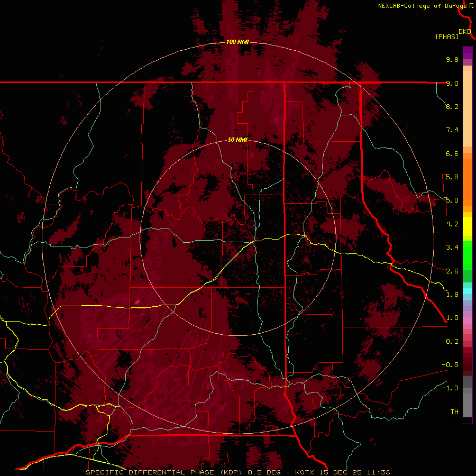This screenshot has height=476, width=476.
Task: Pick the pink band of the color bar
Action: point(467,321)
